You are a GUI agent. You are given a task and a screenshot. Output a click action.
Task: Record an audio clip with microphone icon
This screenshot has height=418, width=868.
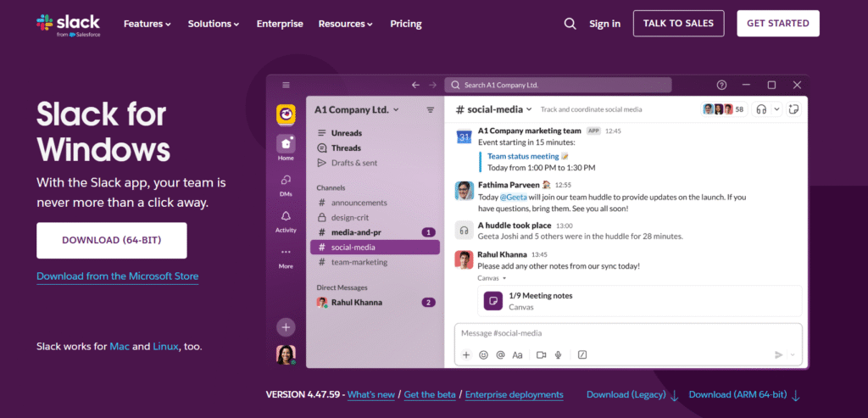pos(558,355)
